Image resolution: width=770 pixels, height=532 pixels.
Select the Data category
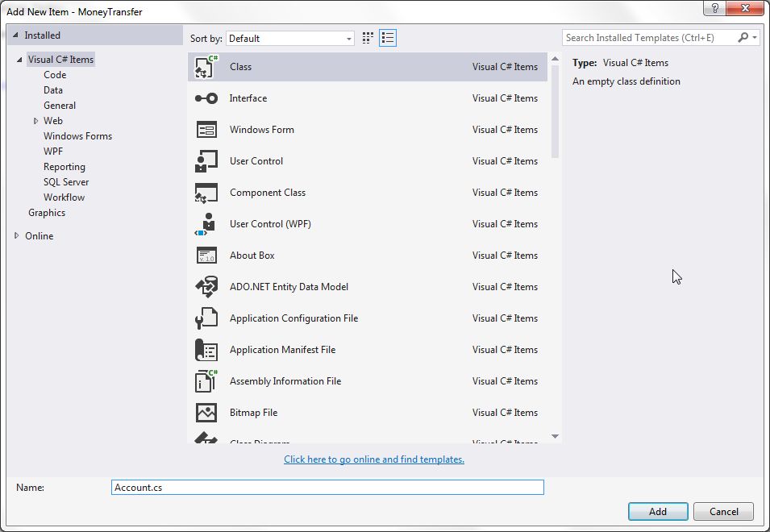pyautogui.click(x=53, y=89)
